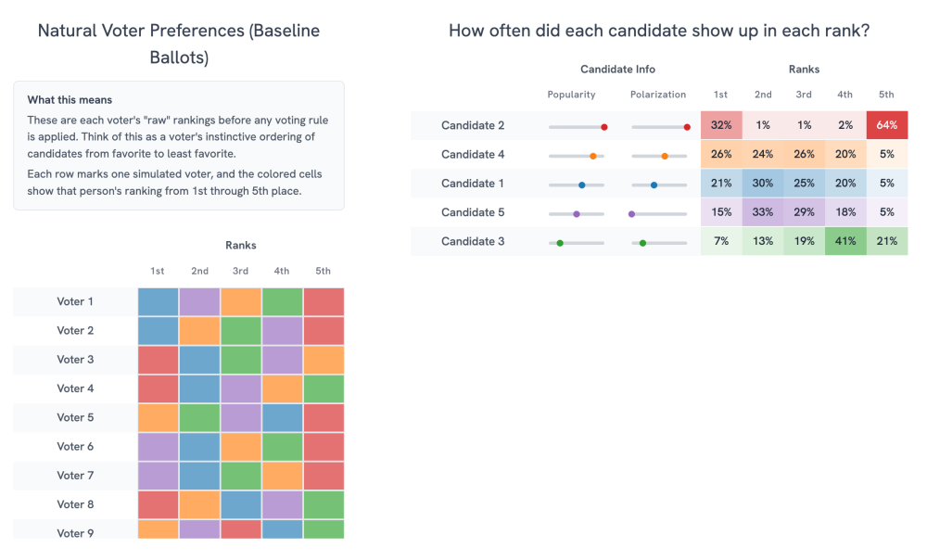927x560 pixels.
Task: Click the Popularity column header
Action: pos(571,95)
